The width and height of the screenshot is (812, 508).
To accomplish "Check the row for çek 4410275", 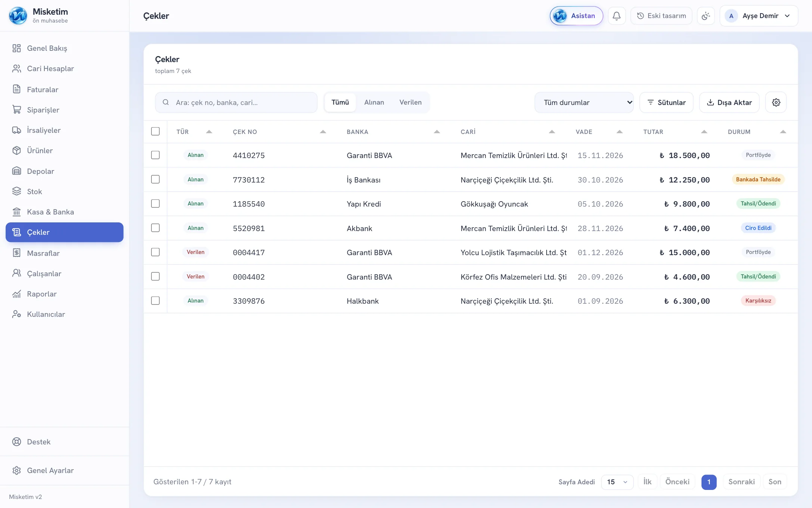I will click(x=155, y=155).
